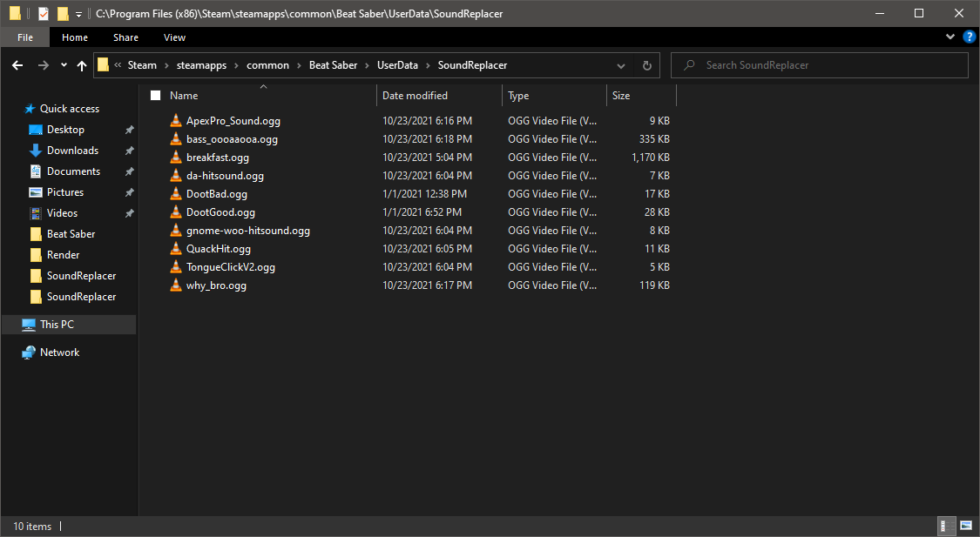The image size is (980, 537).
Task: Open recent locations dropdown arrow
Action: 64,65
